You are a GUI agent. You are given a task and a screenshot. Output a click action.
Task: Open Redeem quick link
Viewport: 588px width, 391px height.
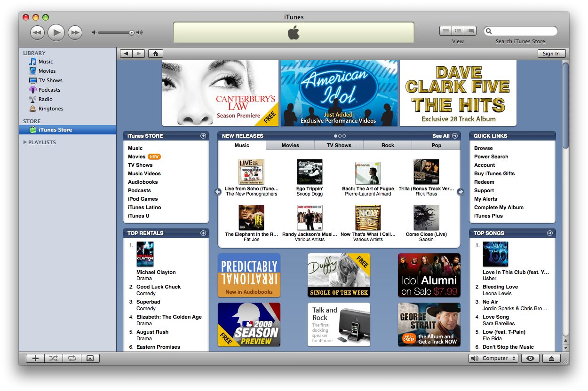(484, 182)
